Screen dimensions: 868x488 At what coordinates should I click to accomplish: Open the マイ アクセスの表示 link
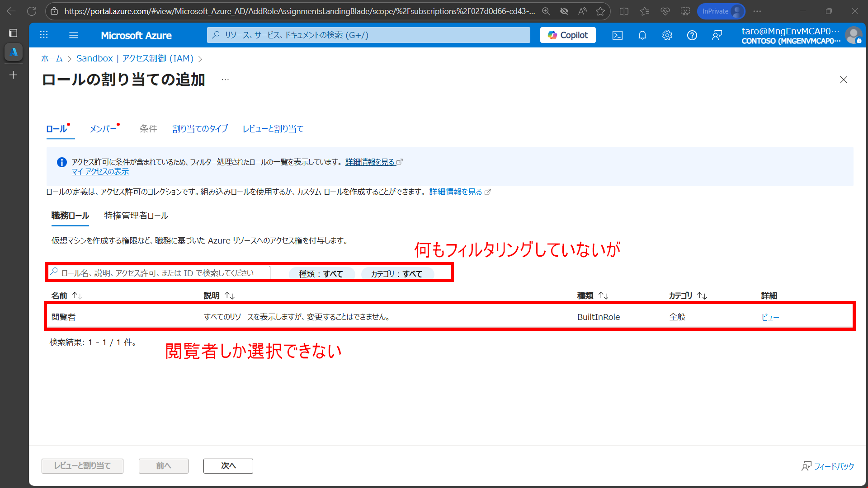[x=100, y=172]
